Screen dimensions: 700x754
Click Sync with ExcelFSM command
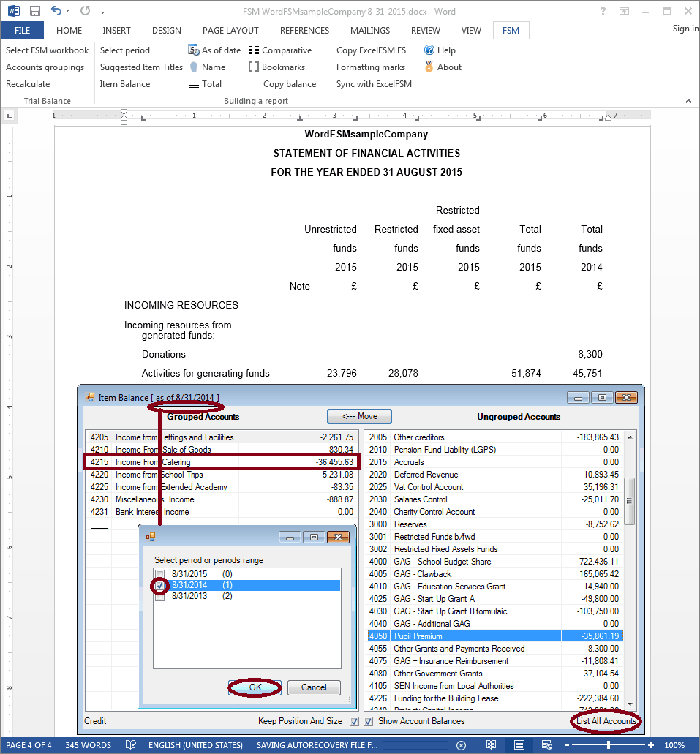[x=374, y=83]
